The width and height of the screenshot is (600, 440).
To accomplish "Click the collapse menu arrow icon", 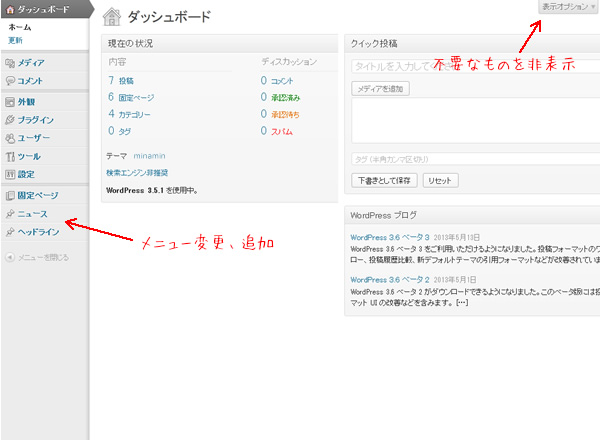I will point(10,257).
